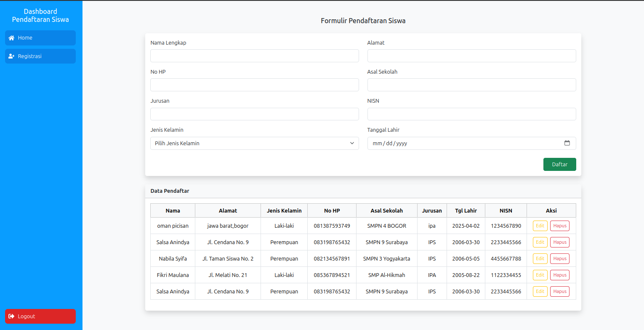
Task: Go to the Registrasi menu item
Action: [40, 56]
